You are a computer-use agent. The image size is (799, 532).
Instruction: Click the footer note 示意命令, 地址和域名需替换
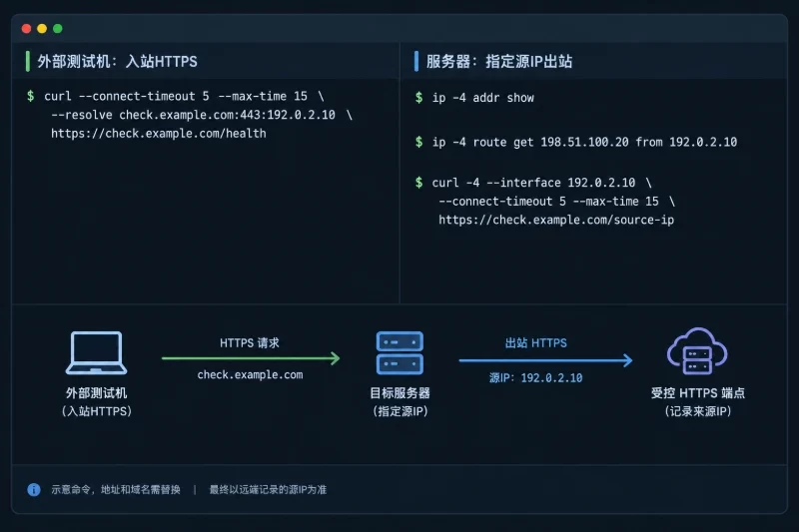(116, 490)
